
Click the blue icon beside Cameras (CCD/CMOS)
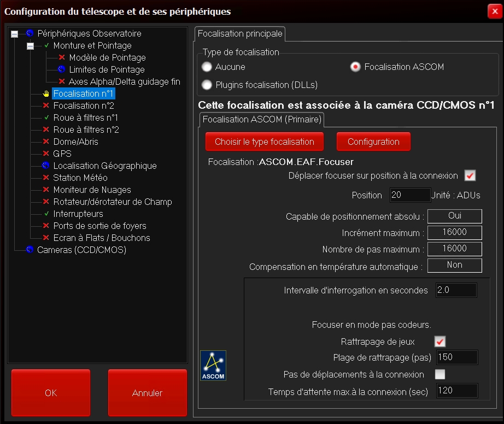coord(30,250)
